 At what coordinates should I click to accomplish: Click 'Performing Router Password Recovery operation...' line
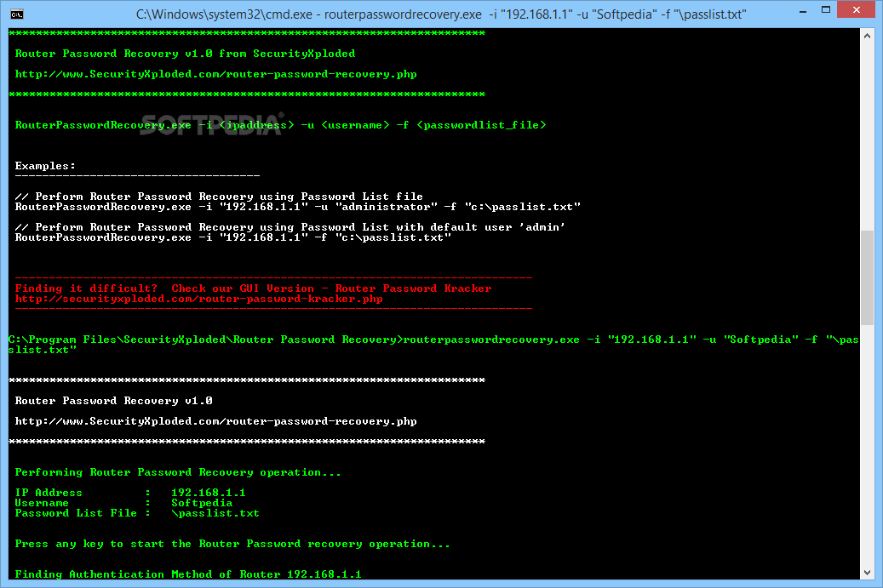(x=178, y=472)
